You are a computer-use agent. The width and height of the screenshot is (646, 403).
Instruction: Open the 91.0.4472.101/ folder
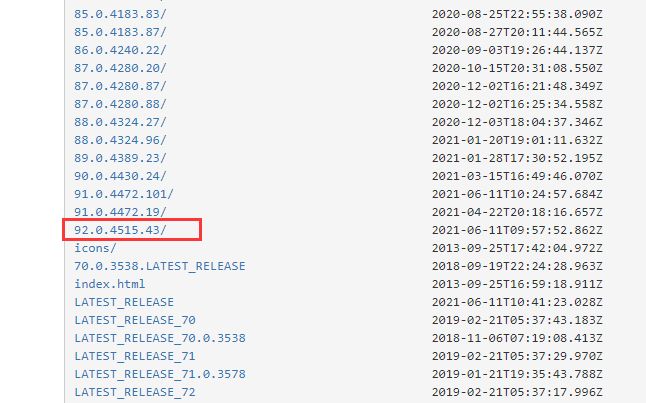coord(124,194)
